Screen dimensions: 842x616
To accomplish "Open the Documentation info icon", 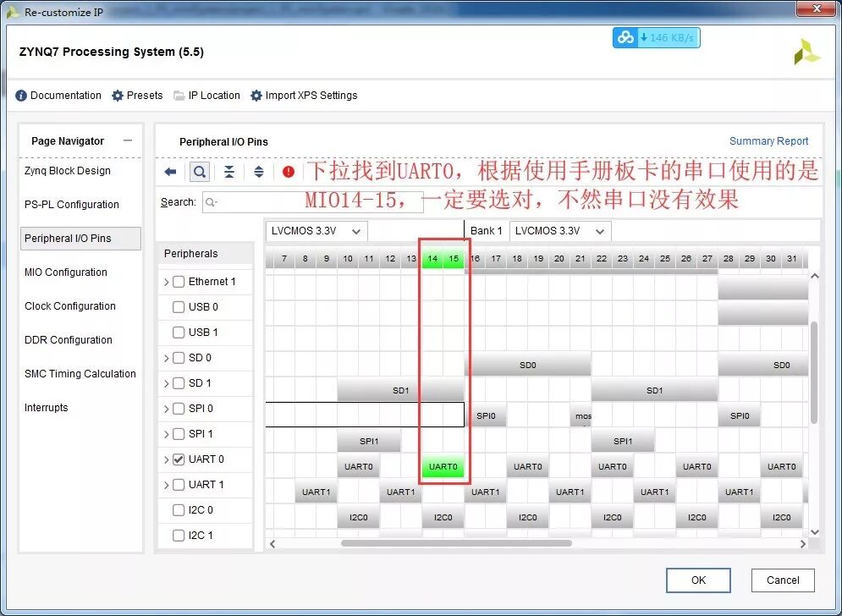I will click(21, 96).
